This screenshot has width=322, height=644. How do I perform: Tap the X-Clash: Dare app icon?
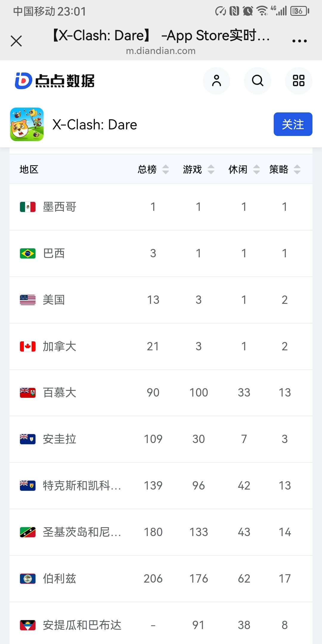pyautogui.click(x=27, y=124)
